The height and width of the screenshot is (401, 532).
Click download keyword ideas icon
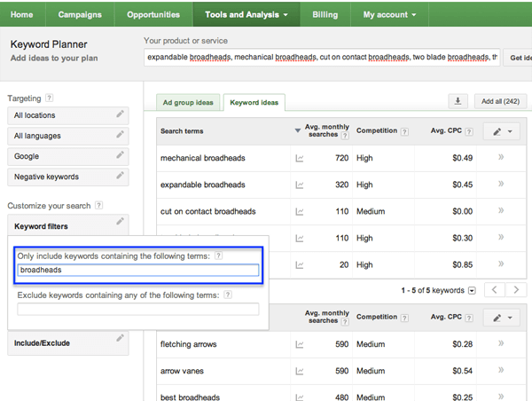(458, 101)
